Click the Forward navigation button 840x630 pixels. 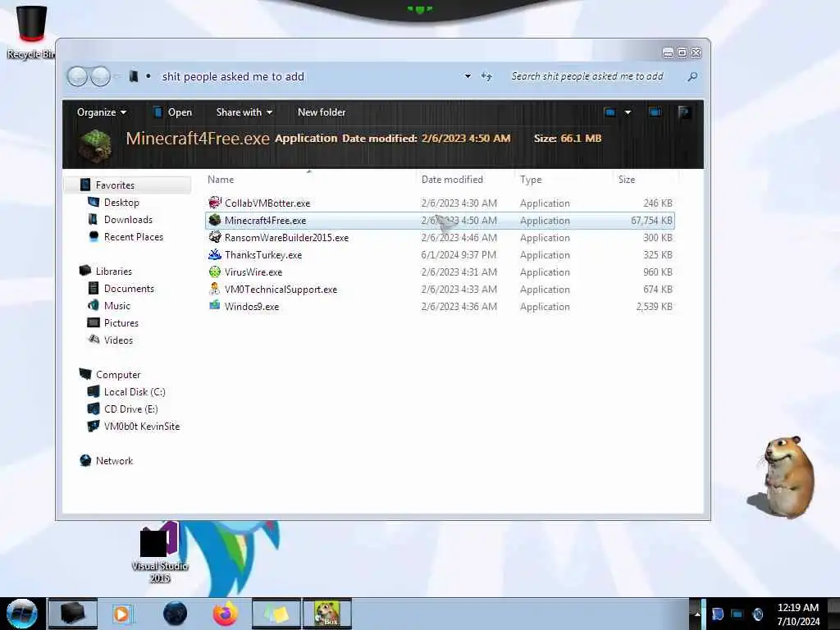point(100,76)
